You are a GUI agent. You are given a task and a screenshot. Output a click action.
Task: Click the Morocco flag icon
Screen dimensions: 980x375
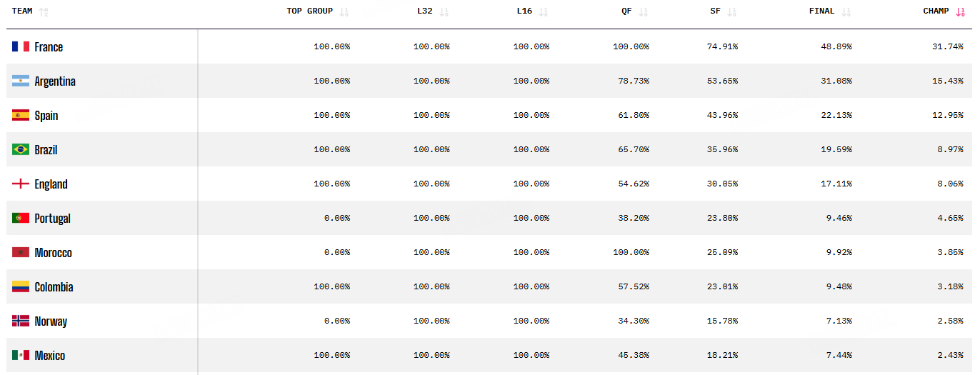pos(21,252)
